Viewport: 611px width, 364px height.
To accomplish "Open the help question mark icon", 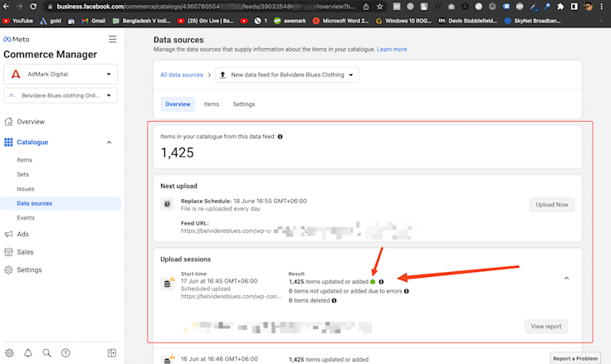I will click(66, 352).
